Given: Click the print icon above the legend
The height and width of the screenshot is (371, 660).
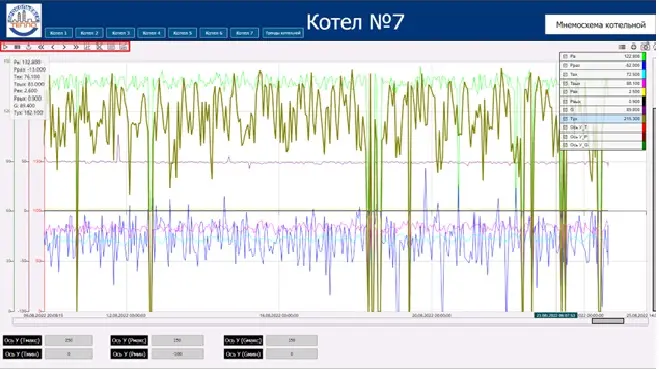Looking at the screenshot, I should point(633,47).
